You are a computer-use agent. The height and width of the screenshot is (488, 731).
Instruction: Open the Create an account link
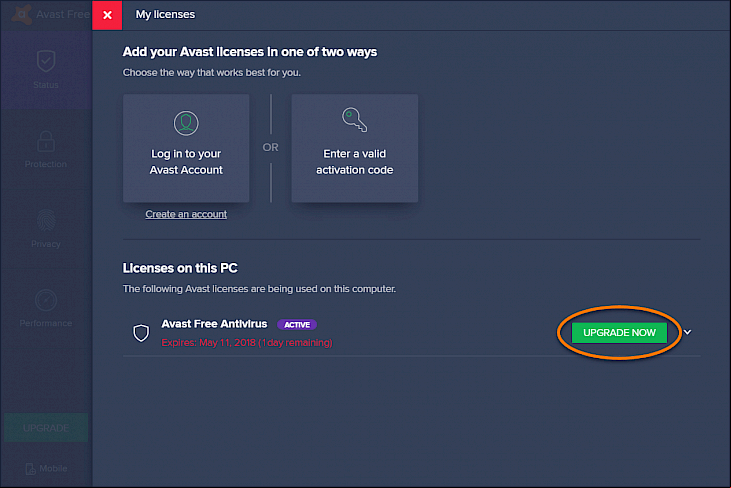186,214
